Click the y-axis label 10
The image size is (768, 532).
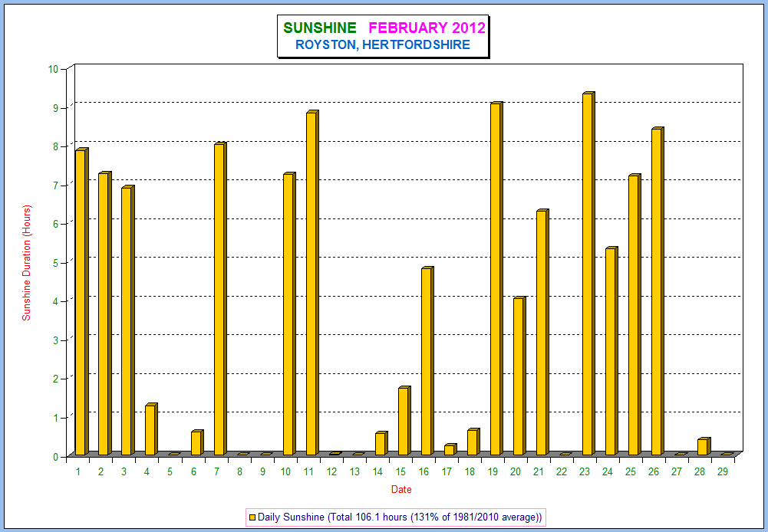[53, 70]
